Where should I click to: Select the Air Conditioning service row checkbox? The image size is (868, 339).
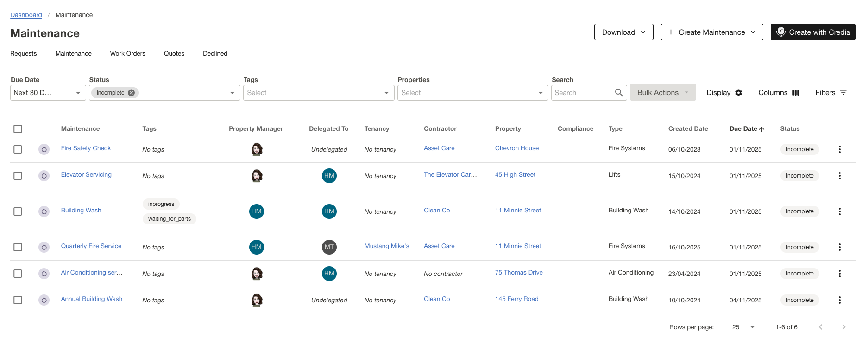18,274
